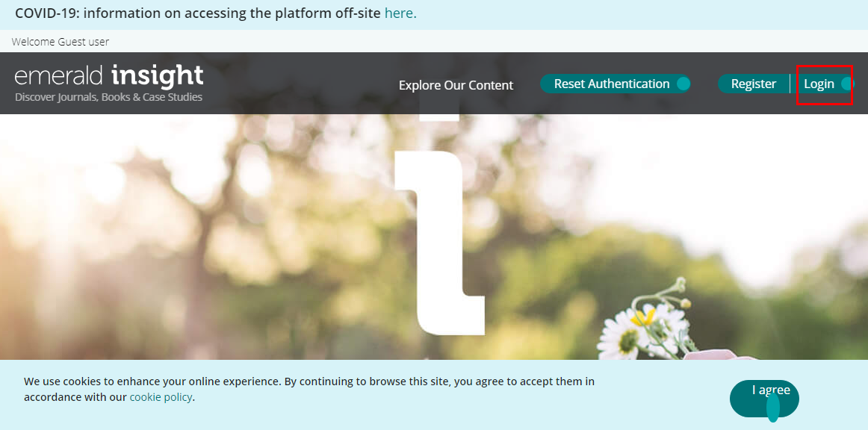The height and width of the screenshot is (430, 868).
Task: Click the Welcome Guest user text
Action: click(x=61, y=42)
